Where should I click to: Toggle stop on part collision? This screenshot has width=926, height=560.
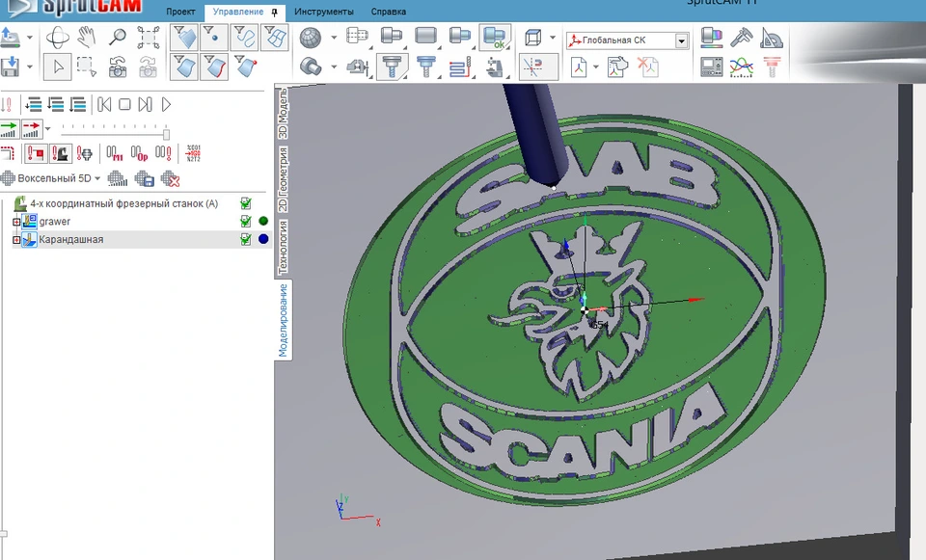[x=36, y=153]
